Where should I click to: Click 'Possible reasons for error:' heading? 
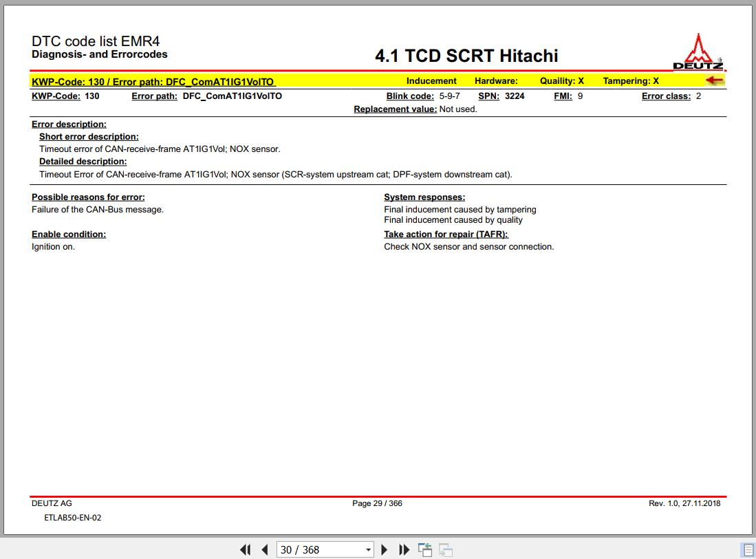(88, 197)
